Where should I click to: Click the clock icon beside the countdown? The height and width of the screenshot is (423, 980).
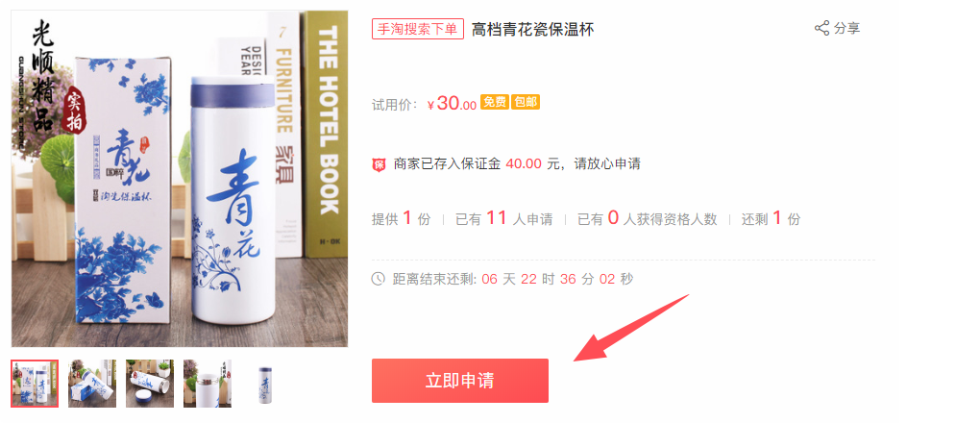point(379,279)
